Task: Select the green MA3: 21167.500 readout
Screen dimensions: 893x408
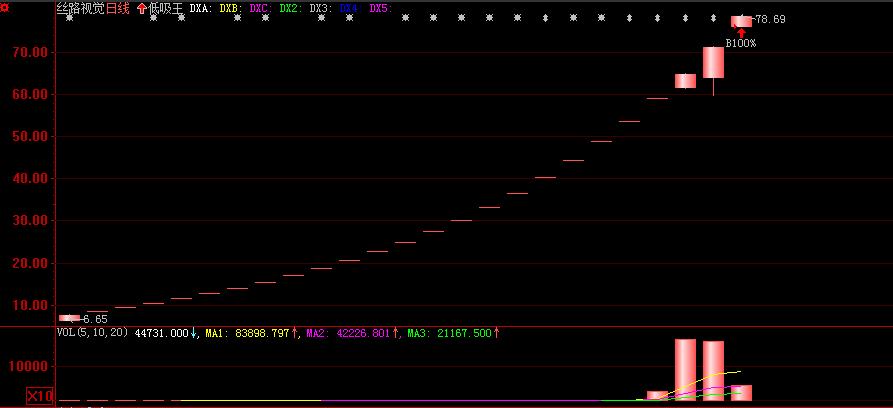Action: pos(449,333)
